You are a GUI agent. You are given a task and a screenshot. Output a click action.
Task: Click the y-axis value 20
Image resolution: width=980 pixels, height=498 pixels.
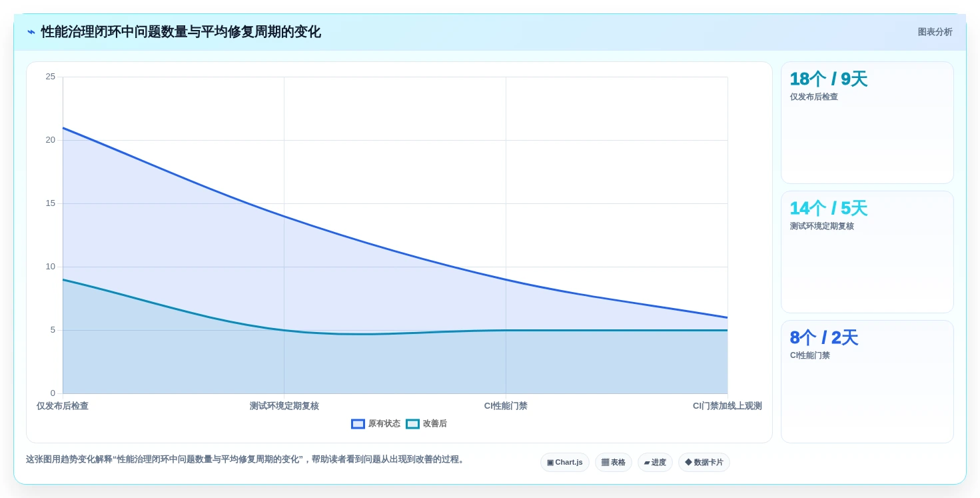point(51,140)
